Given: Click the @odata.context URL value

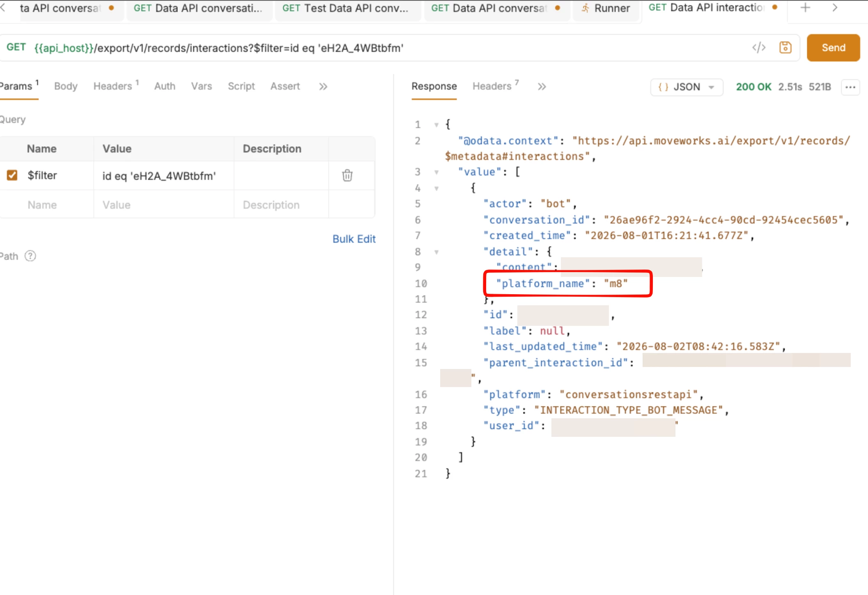Looking at the screenshot, I should pyautogui.click(x=648, y=148).
